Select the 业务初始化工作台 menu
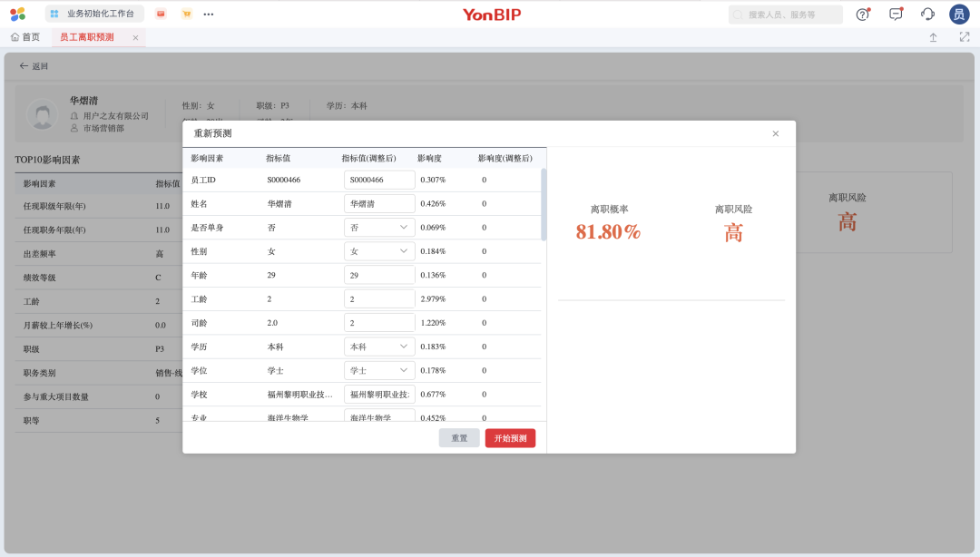Image resolution: width=980 pixels, height=557 pixels. pyautogui.click(x=94, y=14)
